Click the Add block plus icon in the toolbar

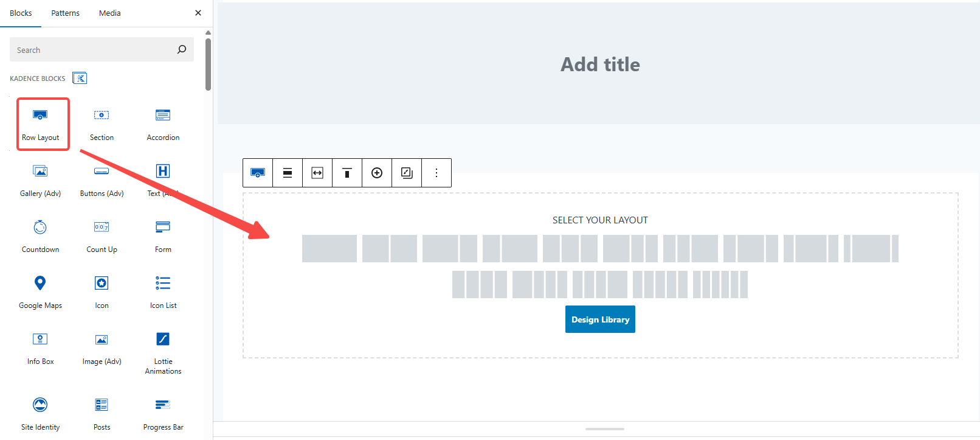(377, 173)
